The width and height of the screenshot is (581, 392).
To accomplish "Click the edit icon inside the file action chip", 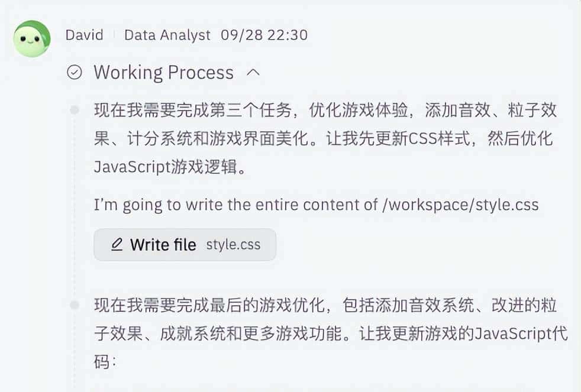I will point(117,244).
